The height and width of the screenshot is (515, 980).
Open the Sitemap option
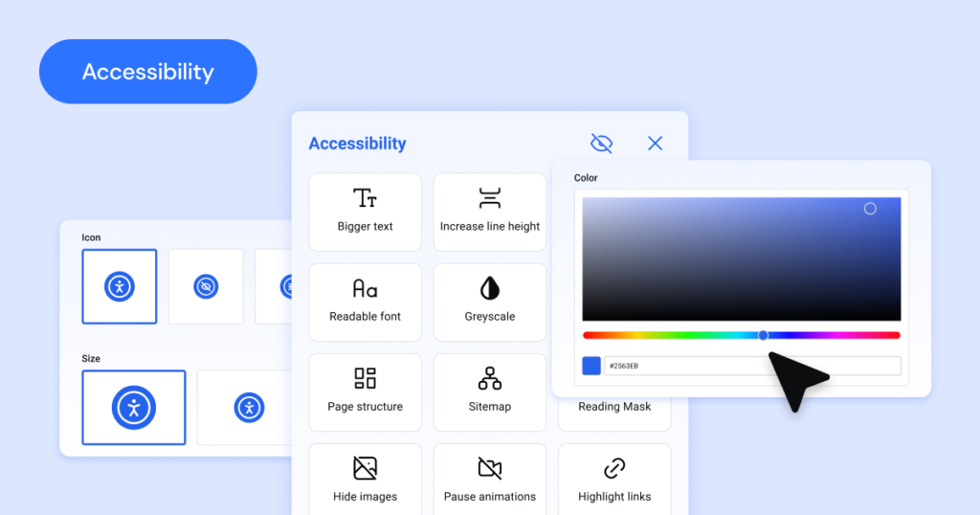[489, 392]
